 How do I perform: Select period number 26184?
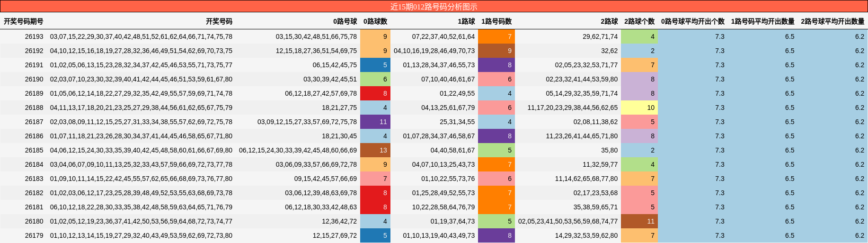pos(34,164)
